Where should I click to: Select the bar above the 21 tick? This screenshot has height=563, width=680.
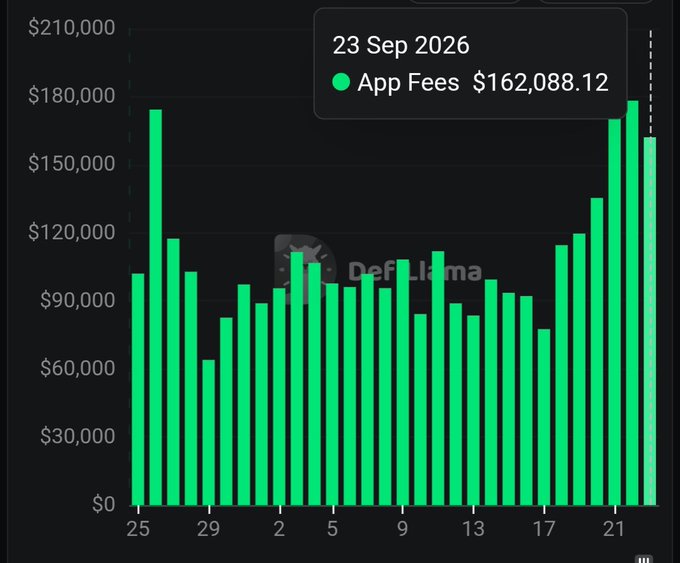click(x=615, y=311)
